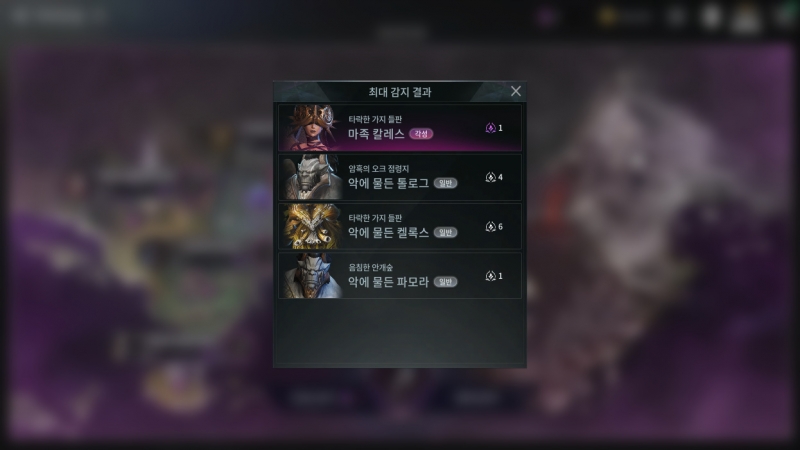800x450 pixels.
Task: Choose the 악에 물든 켈록스 boss name
Action: (388, 233)
